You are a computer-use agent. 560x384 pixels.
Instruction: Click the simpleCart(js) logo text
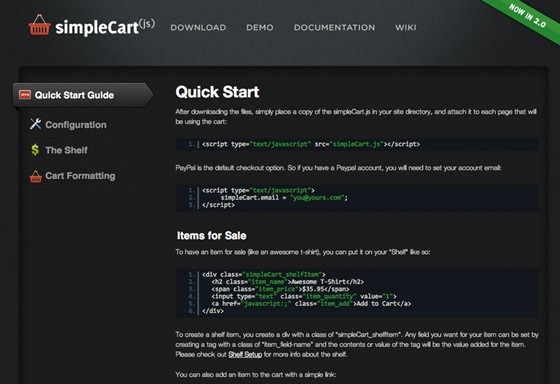click(x=105, y=27)
